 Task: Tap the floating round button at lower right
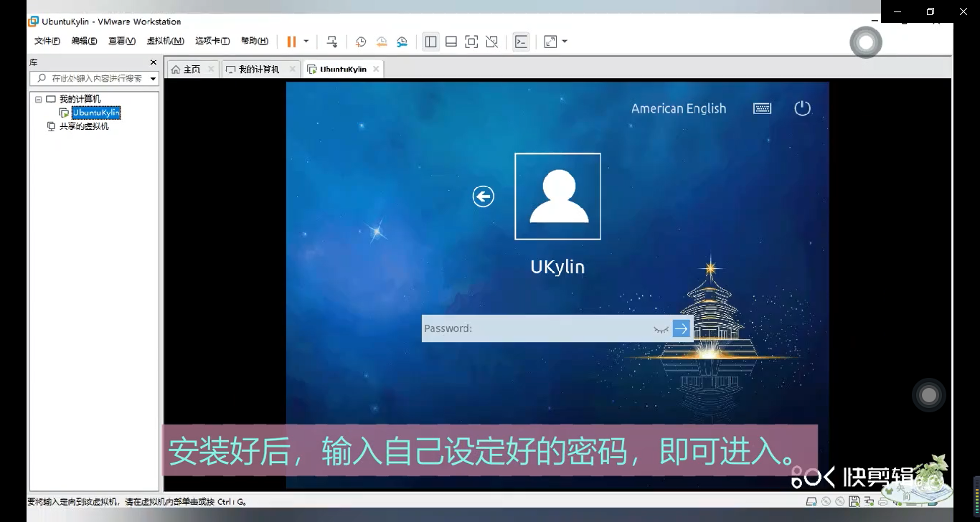(929, 395)
